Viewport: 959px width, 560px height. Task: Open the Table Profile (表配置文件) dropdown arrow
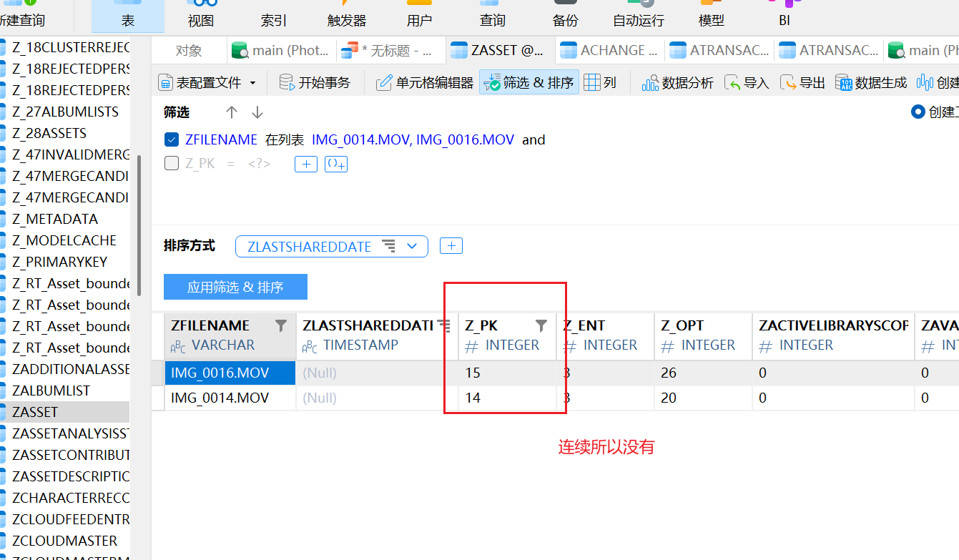click(252, 83)
